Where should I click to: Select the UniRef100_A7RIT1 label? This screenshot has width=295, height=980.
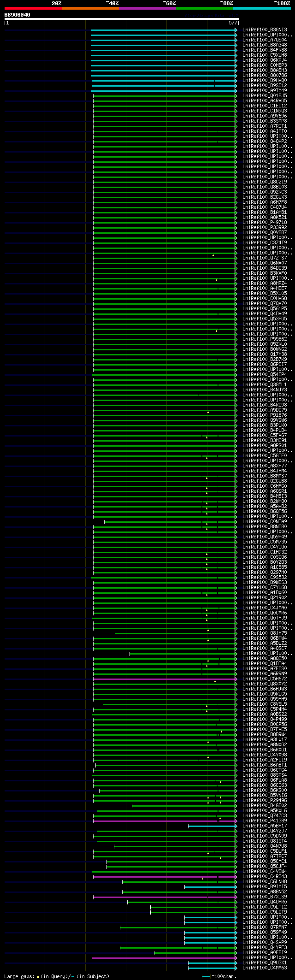tap(265, 126)
